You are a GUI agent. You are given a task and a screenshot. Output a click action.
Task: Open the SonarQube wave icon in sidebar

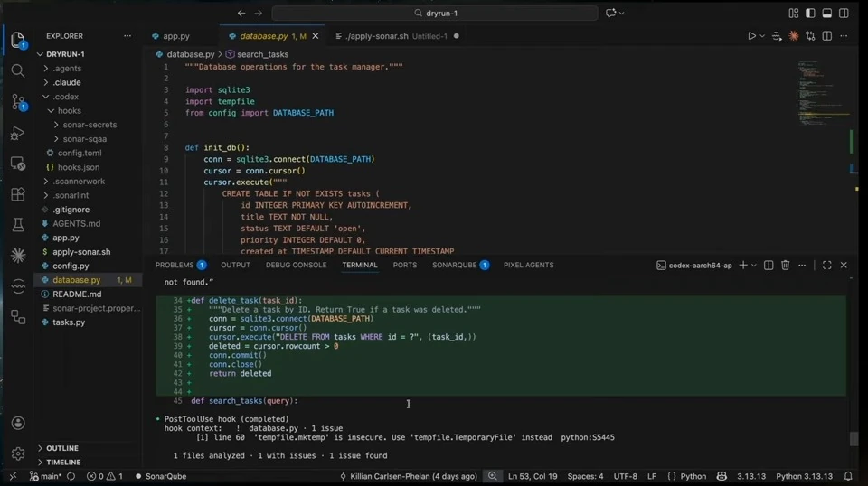point(18,285)
